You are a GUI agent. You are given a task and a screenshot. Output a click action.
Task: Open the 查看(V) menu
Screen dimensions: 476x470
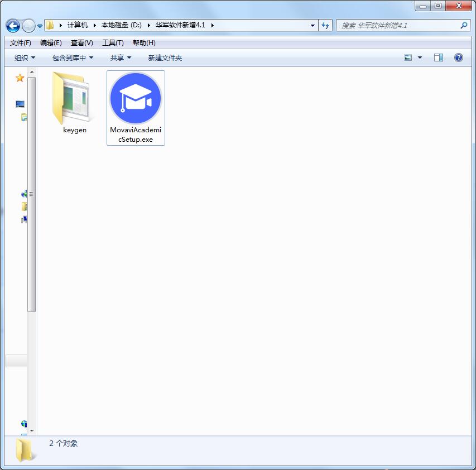(x=81, y=43)
